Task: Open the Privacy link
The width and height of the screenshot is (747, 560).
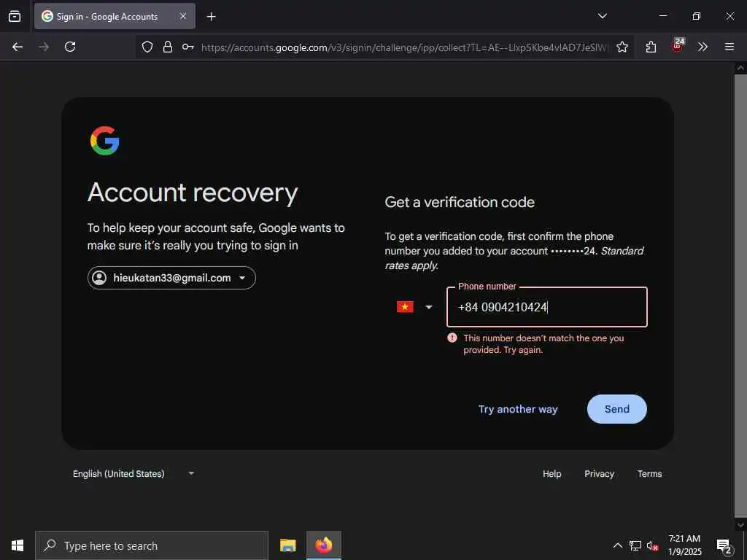Action: [x=599, y=474]
